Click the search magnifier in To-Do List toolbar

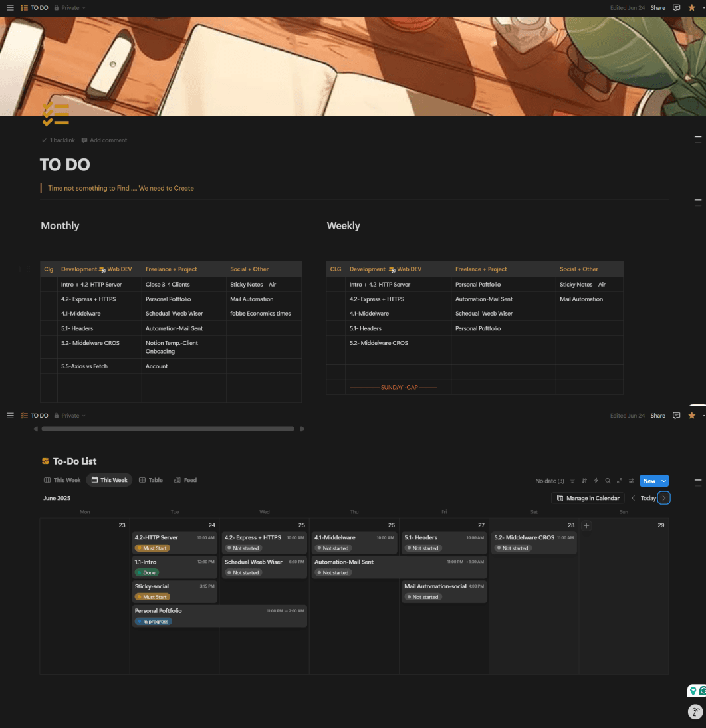coord(608,481)
